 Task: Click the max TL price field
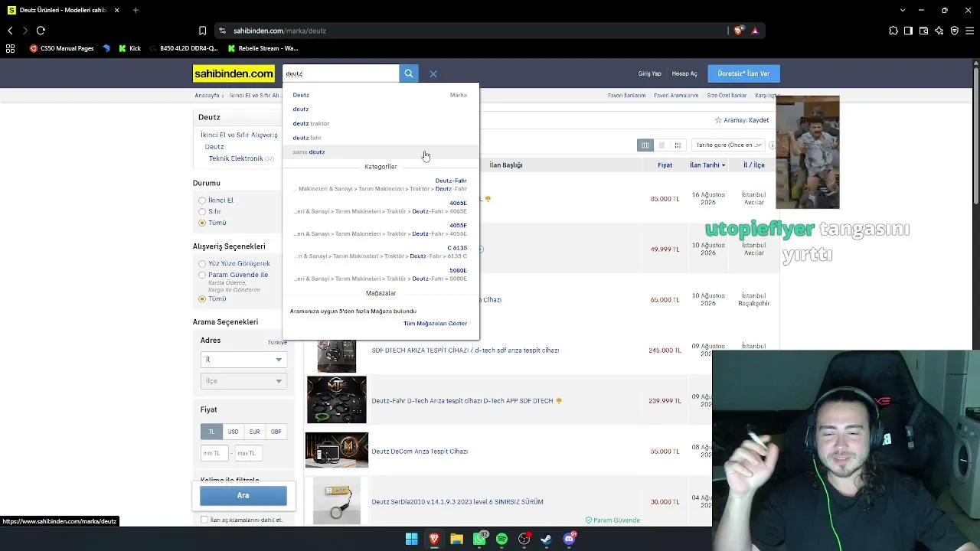248,453
